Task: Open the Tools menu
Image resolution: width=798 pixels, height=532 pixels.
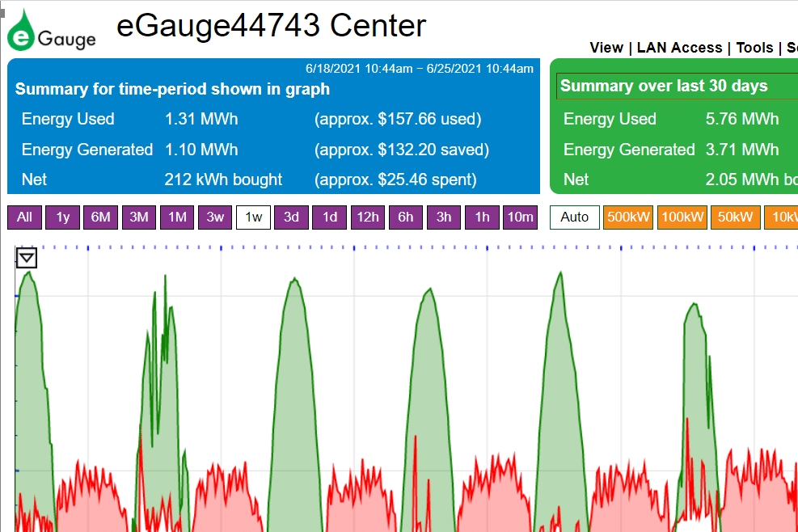Action: [754, 48]
